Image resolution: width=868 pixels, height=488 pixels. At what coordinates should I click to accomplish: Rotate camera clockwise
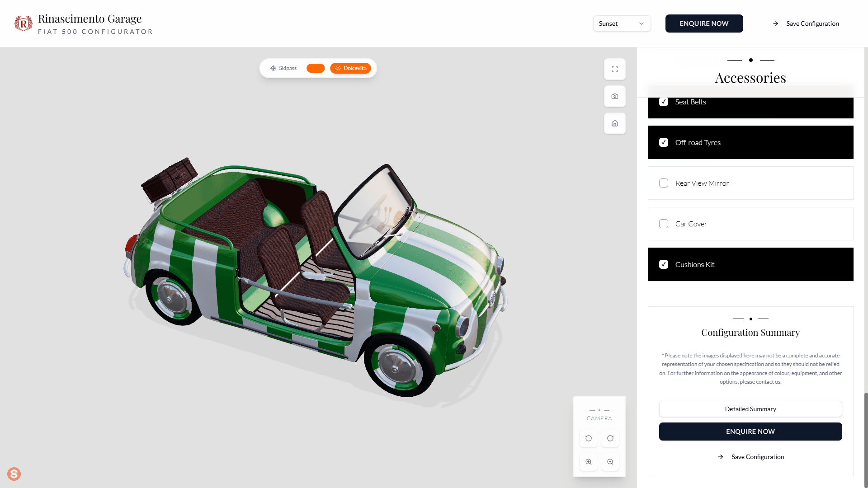coord(610,438)
